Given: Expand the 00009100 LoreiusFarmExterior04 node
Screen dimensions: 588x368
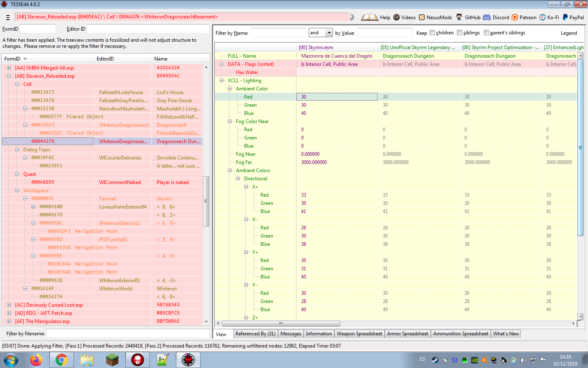Looking at the screenshot, I should pos(33,207).
